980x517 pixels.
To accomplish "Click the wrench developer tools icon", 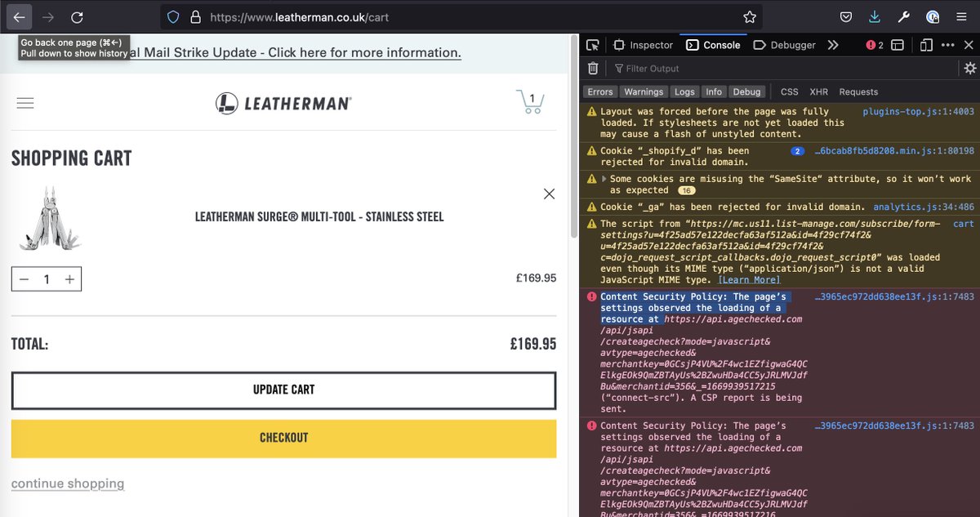I will click(903, 16).
